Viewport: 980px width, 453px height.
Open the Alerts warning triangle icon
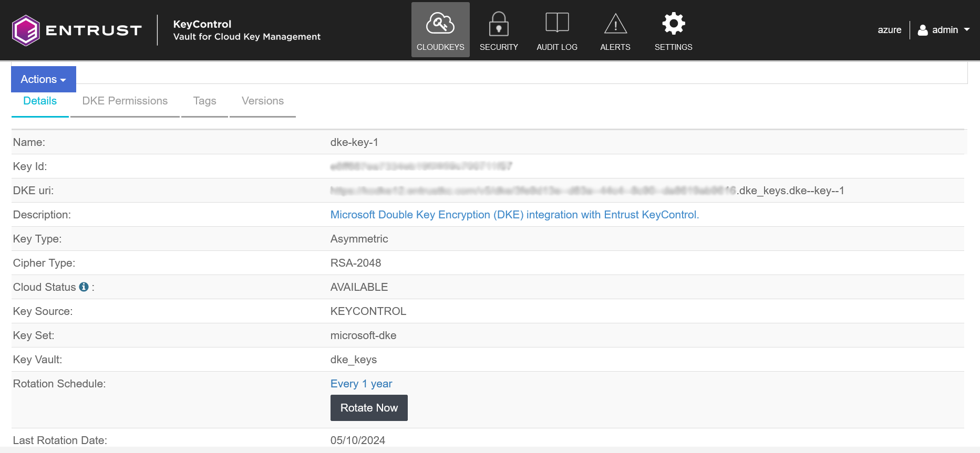tap(615, 24)
